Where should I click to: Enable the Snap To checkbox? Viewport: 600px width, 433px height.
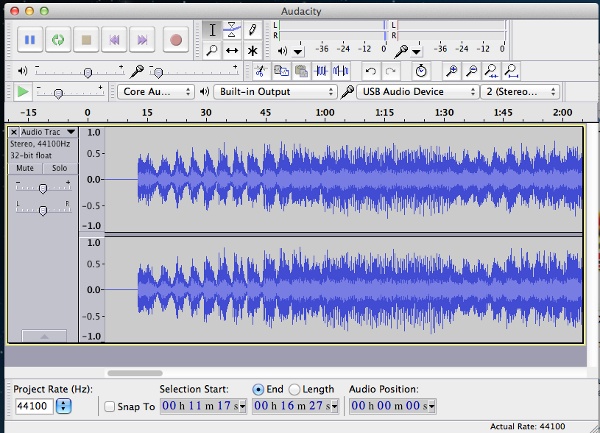[x=109, y=406]
